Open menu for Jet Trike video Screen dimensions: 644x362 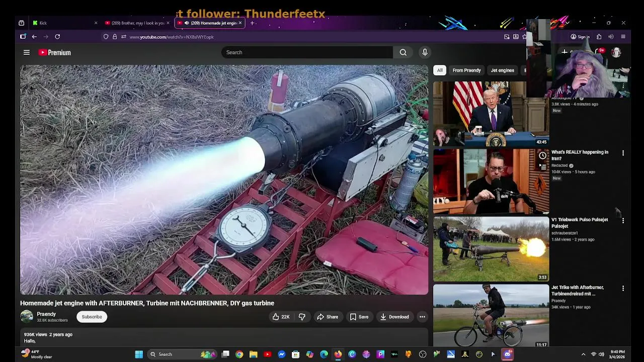click(623, 288)
